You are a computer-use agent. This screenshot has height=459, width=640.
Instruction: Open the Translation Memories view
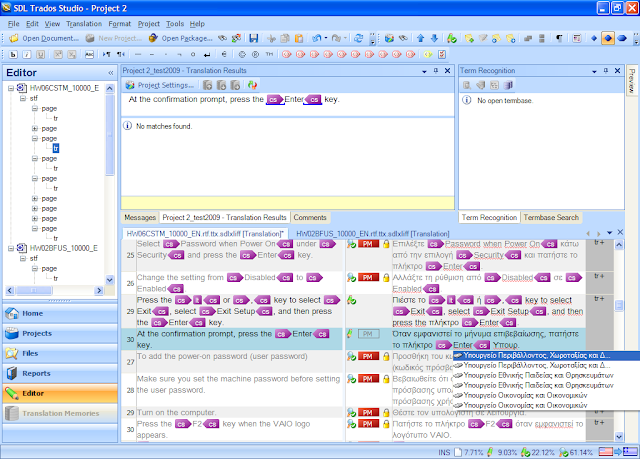(x=60, y=413)
